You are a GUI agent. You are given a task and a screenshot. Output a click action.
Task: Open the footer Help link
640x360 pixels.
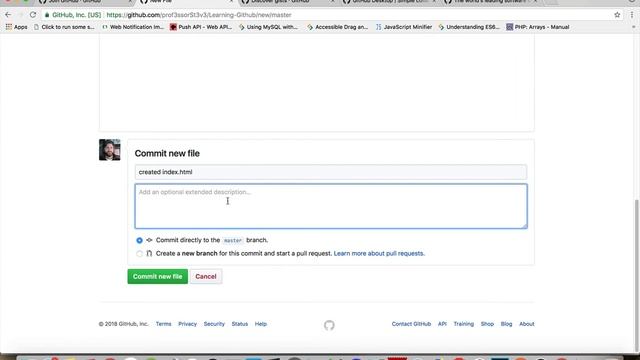[x=261, y=324]
